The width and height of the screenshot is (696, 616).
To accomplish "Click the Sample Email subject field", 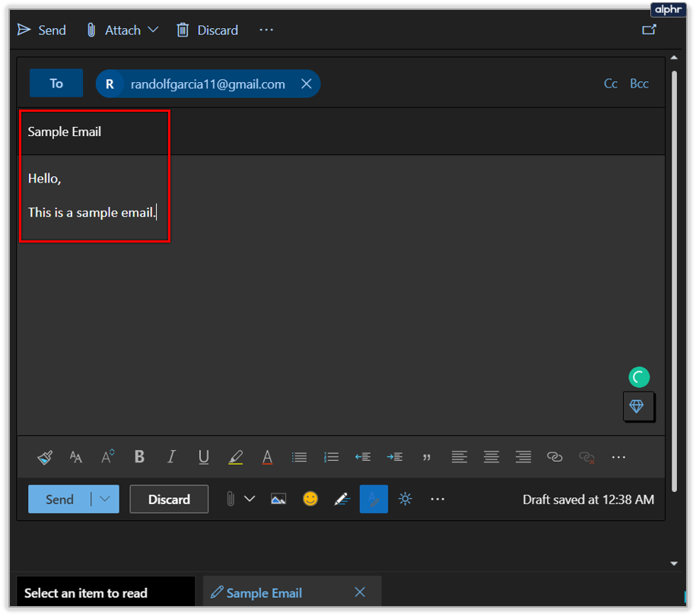I will click(x=341, y=132).
